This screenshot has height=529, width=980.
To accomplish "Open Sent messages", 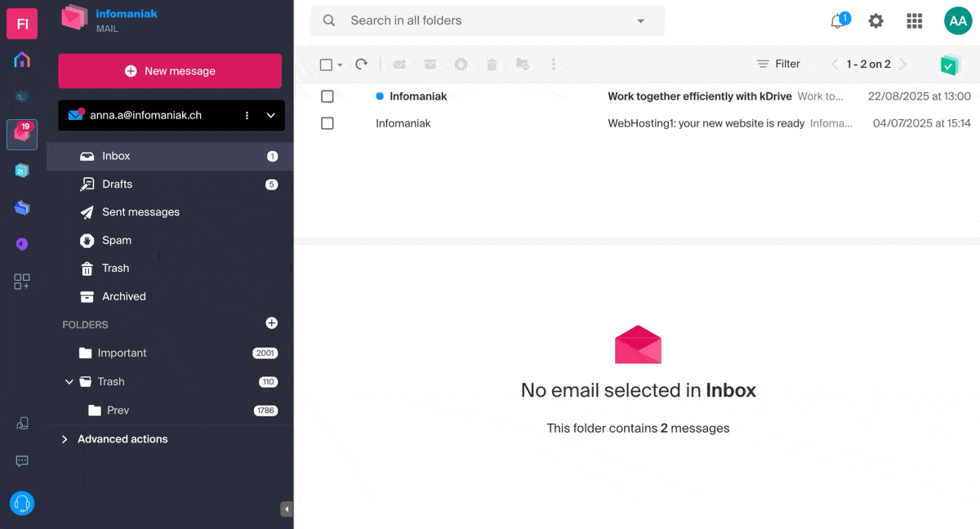I will [x=170, y=212].
